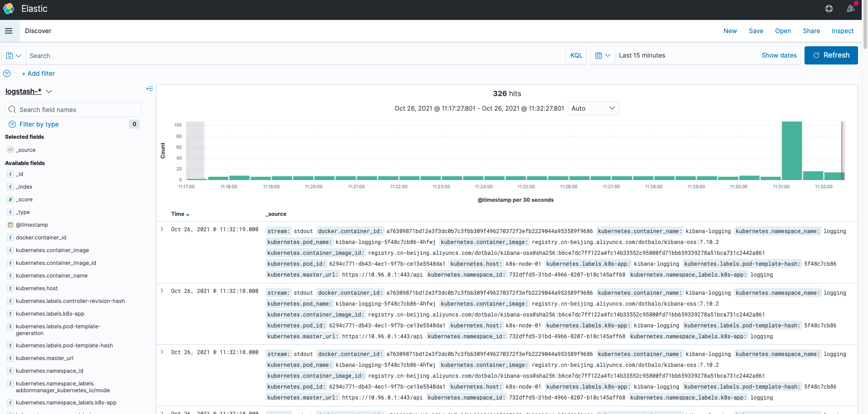The height and width of the screenshot is (414, 868).
Task: Open the logstash-* index pattern dropdown
Action: point(29,91)
